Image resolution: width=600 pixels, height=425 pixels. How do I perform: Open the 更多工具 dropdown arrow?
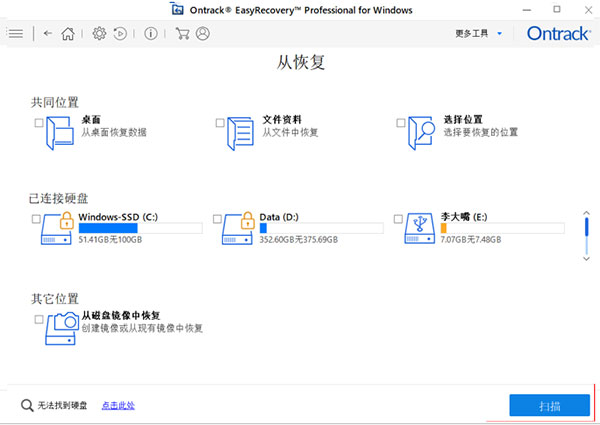(499, 34)
